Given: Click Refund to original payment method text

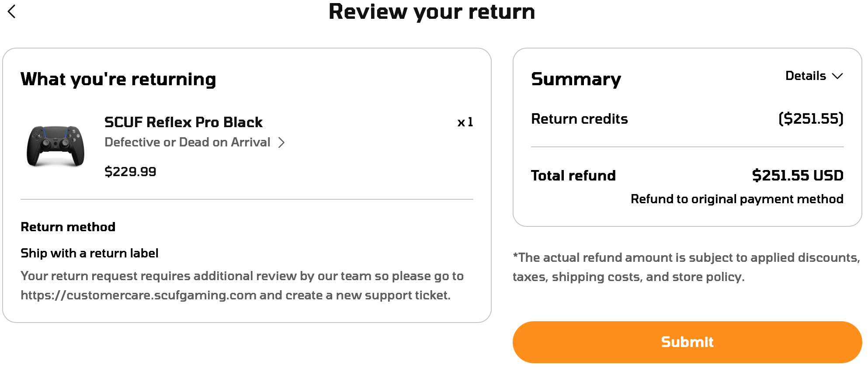Looking at the screenshot, I should [736, 199].
